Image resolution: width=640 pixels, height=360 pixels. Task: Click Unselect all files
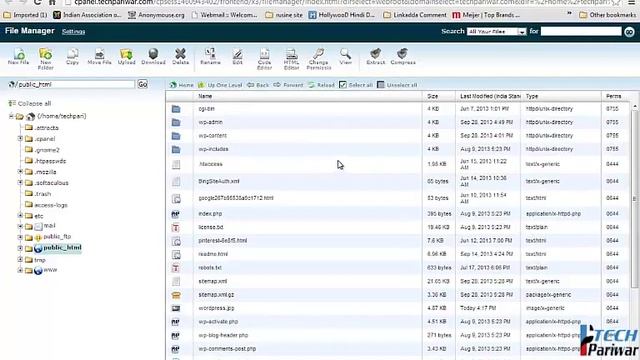(397, 85)
